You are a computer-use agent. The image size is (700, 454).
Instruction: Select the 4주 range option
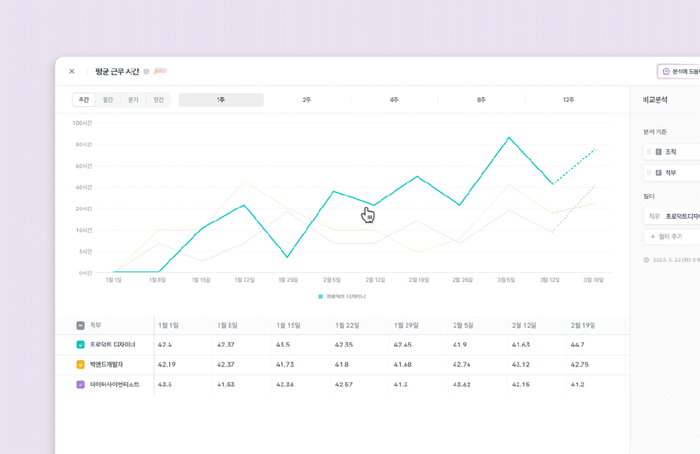point(394,100)
